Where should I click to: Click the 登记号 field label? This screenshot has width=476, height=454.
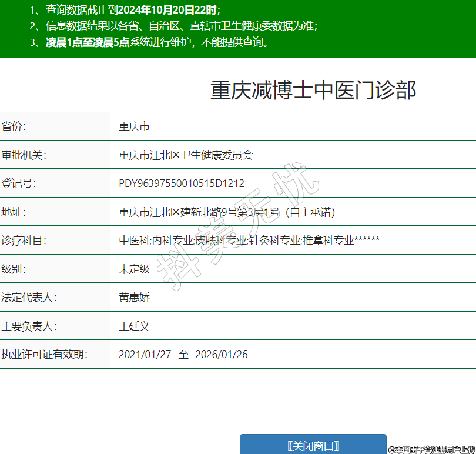(18, 183)
